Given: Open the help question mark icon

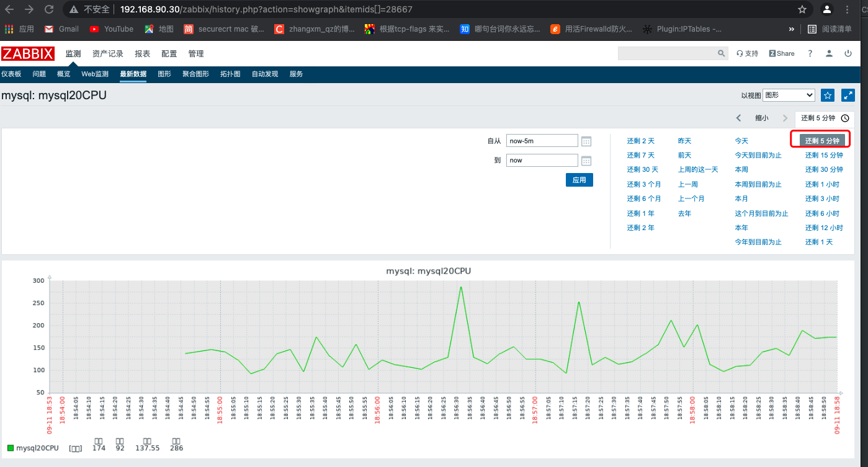Looking at the screenshot, I should tap(810, 53).
